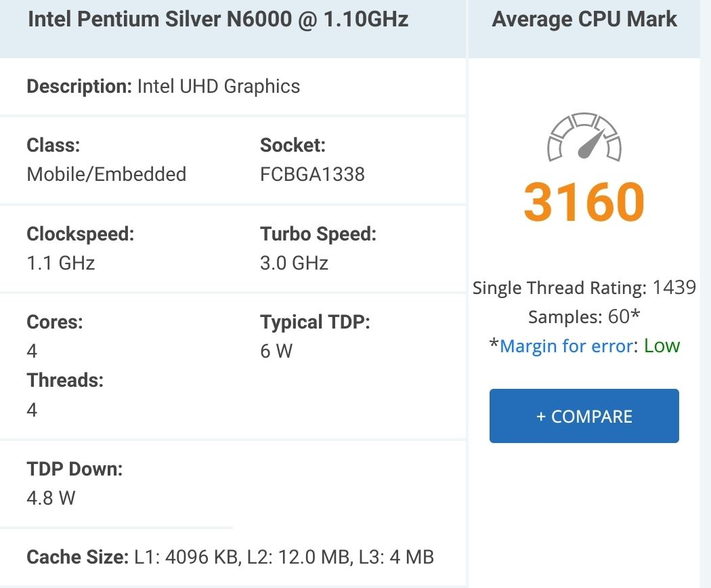The image size is (711, 588).
Task: Select the Description Intel UHD Graphics row
Action: point(163,87)
